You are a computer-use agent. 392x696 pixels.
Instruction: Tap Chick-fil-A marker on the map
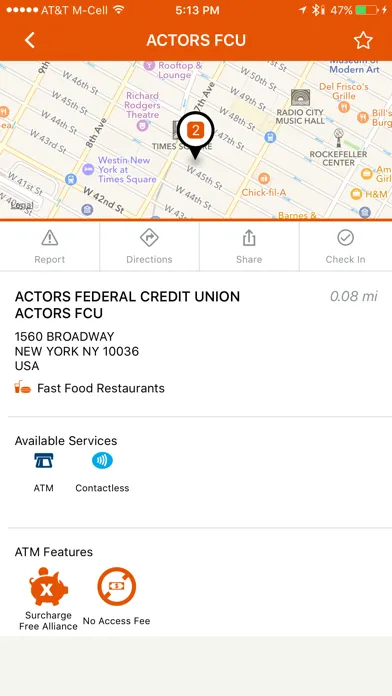point(264,179)
